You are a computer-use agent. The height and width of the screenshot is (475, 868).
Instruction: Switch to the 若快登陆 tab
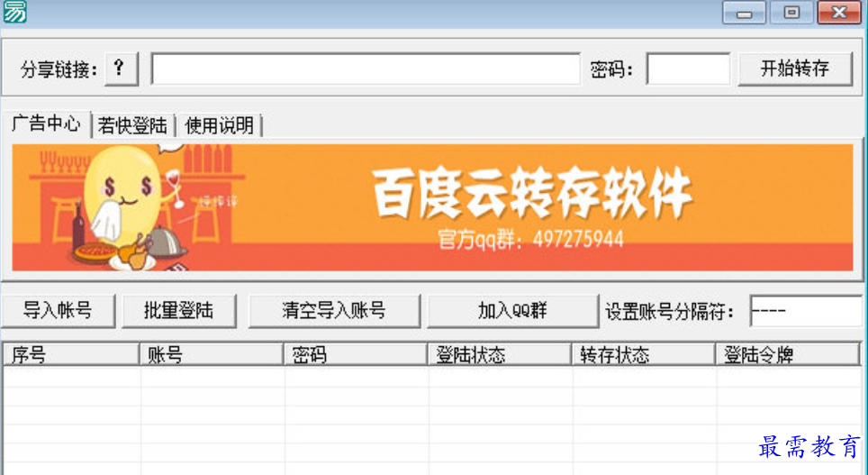[x=132, y=125]
